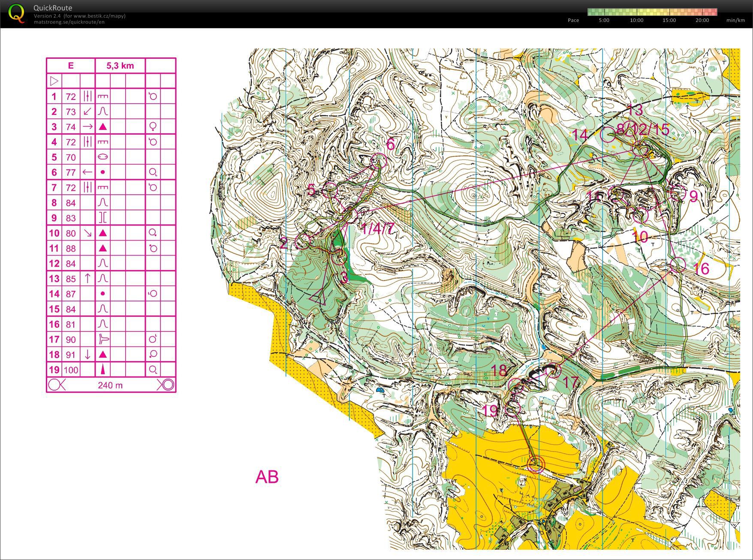This screenshot has height=560, width=753.
Task: Click the feature symbol in control row 17
Action: (103, 339)
